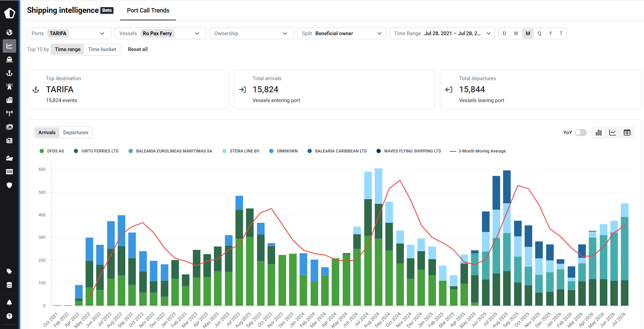
Task: Open the Split Beneficial owner dropdown
Action: pyautogui.click(x=342, y=33)
